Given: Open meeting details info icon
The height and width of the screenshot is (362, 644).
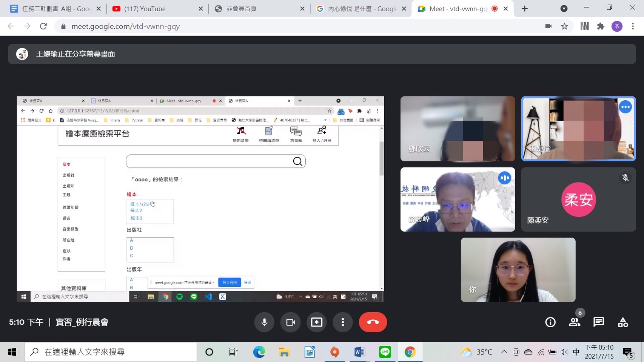Looking at the screenshot, I should click(x=550, y=322).
